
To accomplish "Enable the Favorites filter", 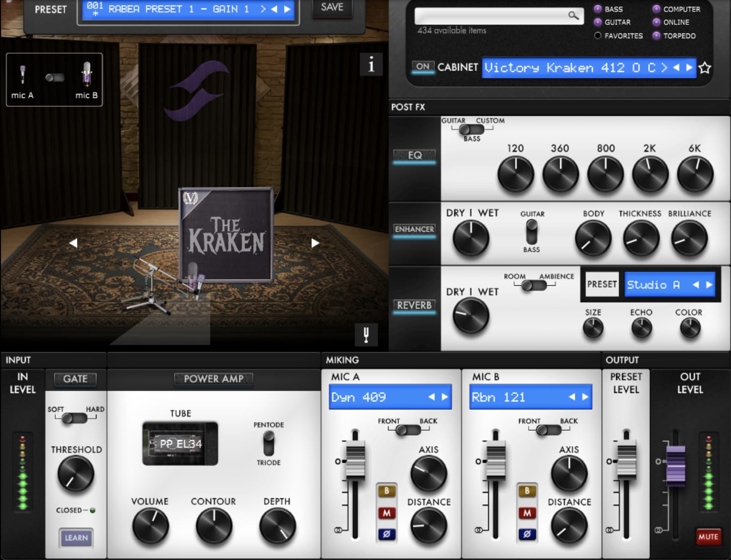I will coord(598,35).
